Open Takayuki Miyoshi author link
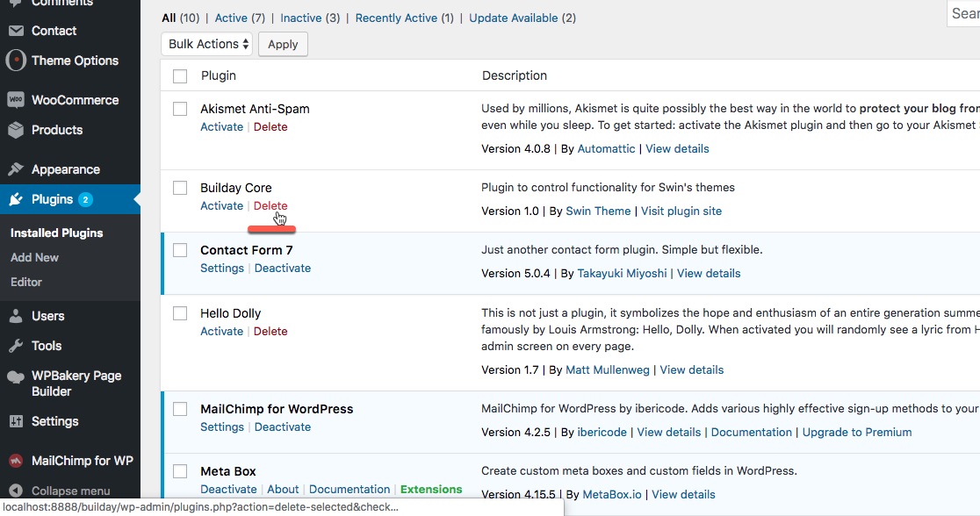 pos(622,274)
